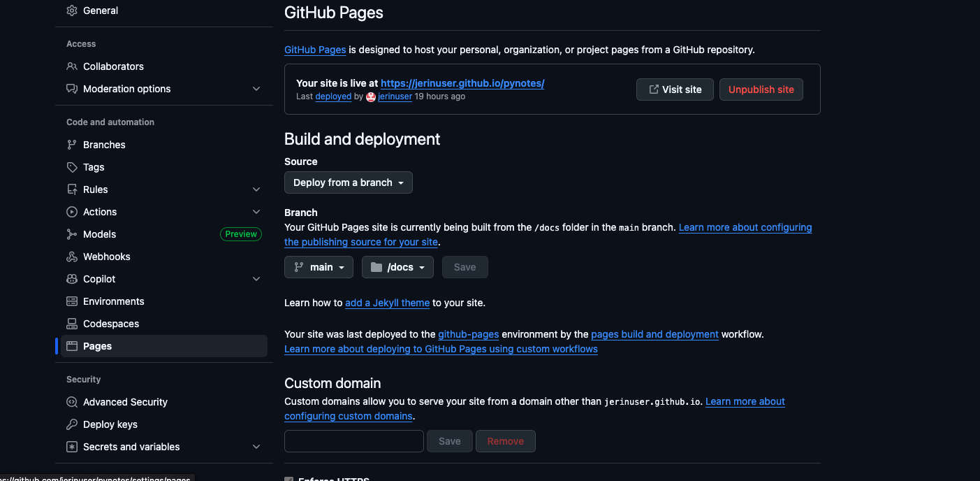Open the main branch selector dropdown
The height and width of the screenshot is (481, 980).
coord(319,267)
